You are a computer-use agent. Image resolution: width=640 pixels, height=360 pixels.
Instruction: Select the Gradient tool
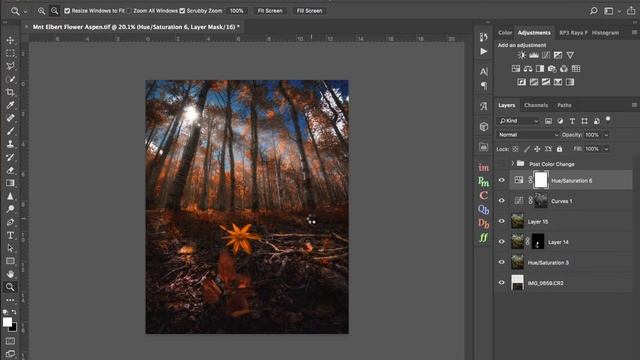pos(10,183)
